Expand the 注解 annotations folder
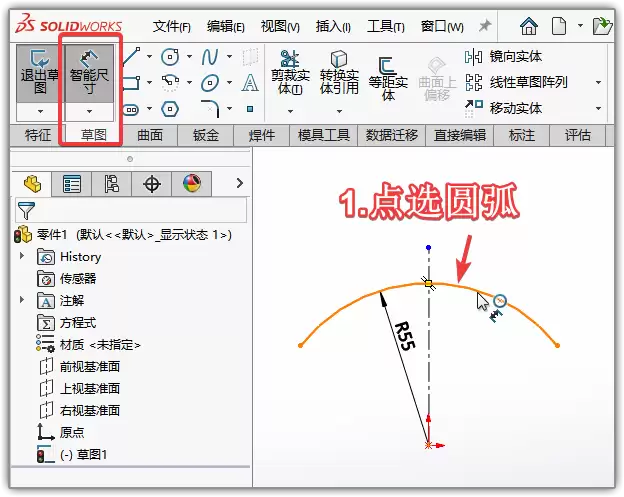 click(23, 300)
